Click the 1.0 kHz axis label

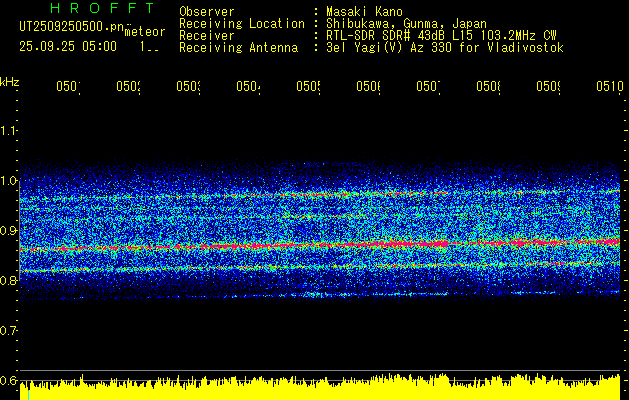tap(8, 180)
